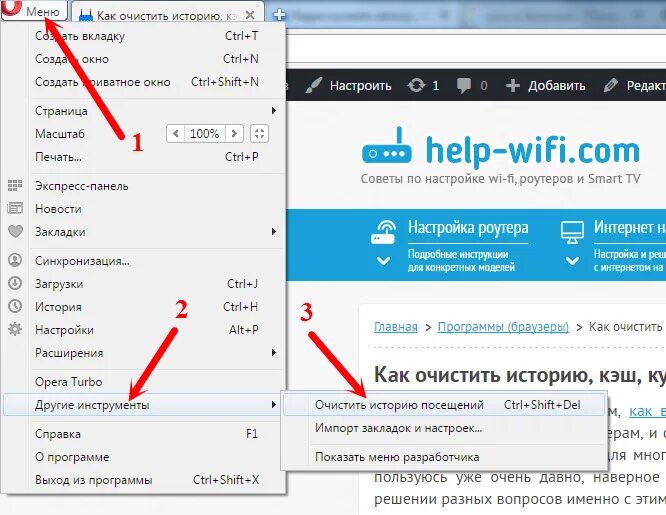Image resolution: width=666 pixels, height=515 pixels.
Task: Click the Загрузки download icon
Action: (x=15, y=283)
